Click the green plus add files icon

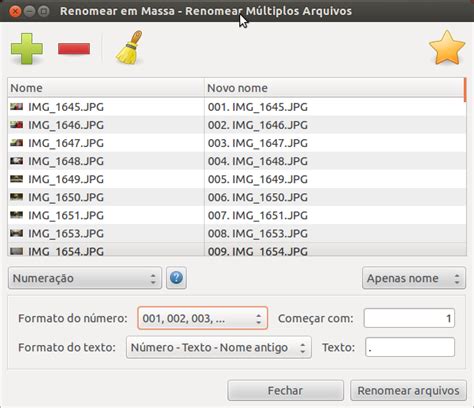(27, 49)
